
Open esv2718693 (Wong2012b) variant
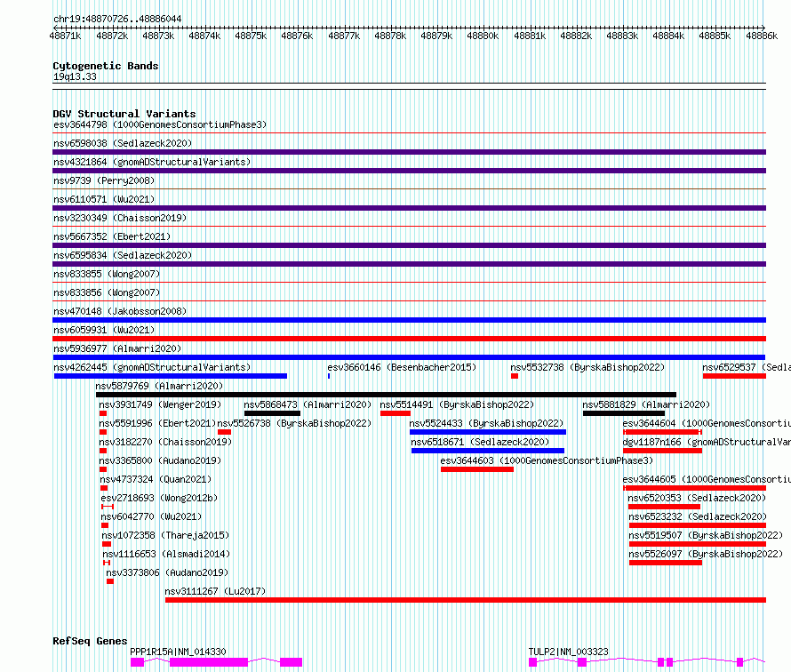[x=159, y=498]
